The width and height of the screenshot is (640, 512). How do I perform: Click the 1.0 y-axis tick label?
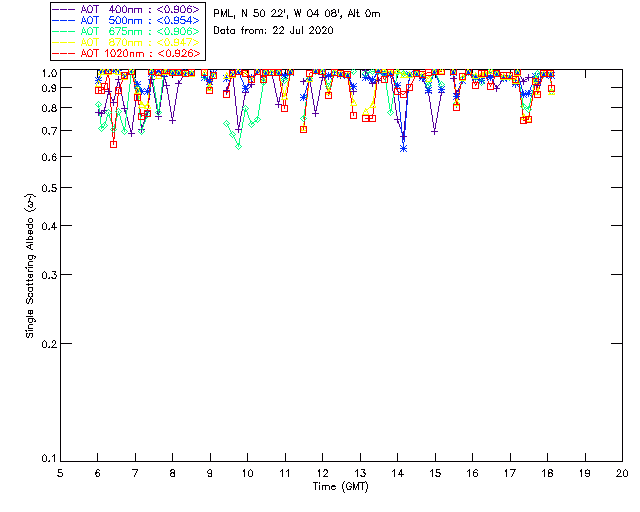pyautogui.click(x=49, y=73)
